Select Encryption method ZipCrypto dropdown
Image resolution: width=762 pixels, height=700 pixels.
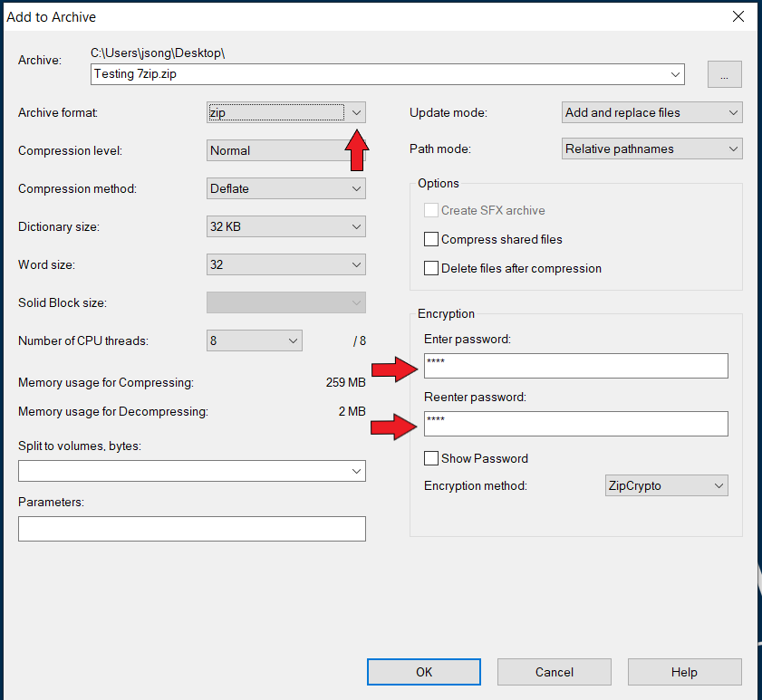(x=666, y=485)
